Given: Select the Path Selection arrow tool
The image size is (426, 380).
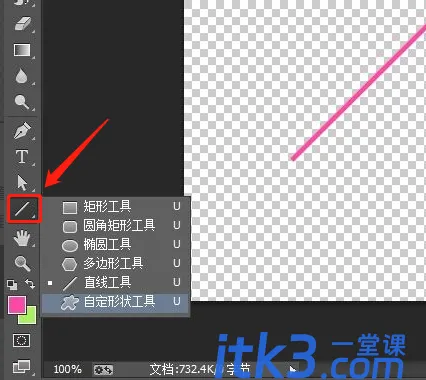Looking at the screenshot, I should click(22, 182).
